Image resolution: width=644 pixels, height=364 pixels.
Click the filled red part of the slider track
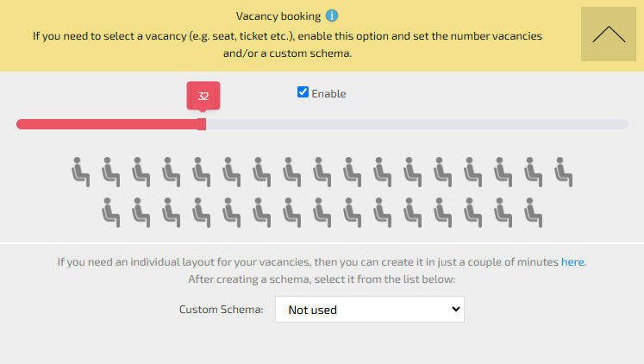(103, 124)
